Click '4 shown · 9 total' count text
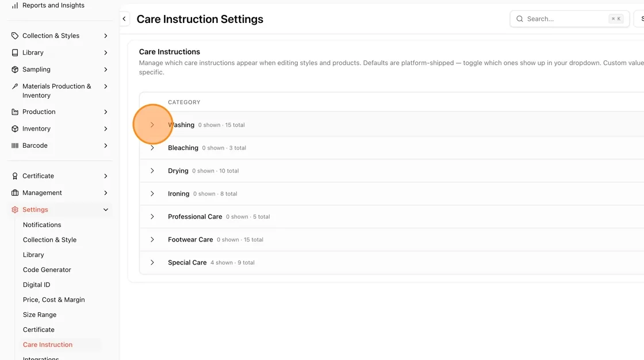 point(232,263)
